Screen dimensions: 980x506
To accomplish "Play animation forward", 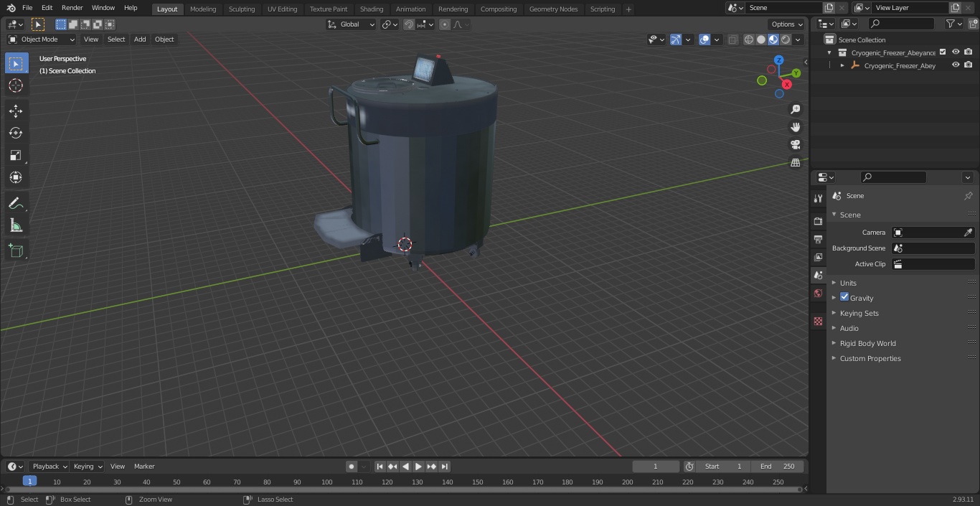I will pos(418,467).
